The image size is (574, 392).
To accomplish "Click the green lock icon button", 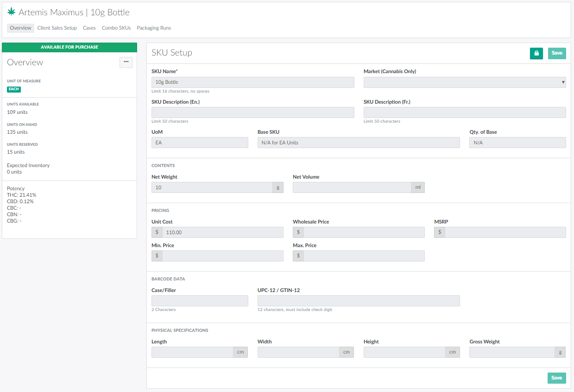I will (x=536, y=53).
